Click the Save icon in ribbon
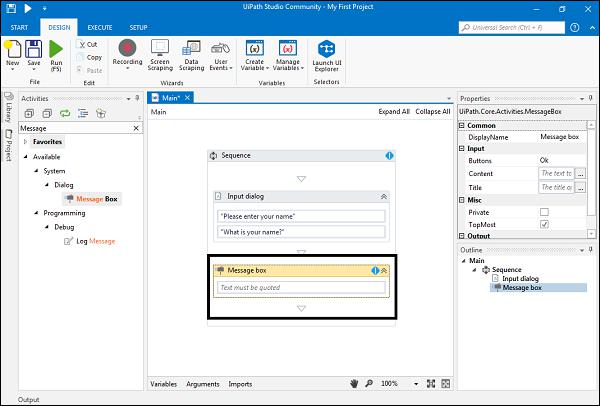 click(33, 50)
